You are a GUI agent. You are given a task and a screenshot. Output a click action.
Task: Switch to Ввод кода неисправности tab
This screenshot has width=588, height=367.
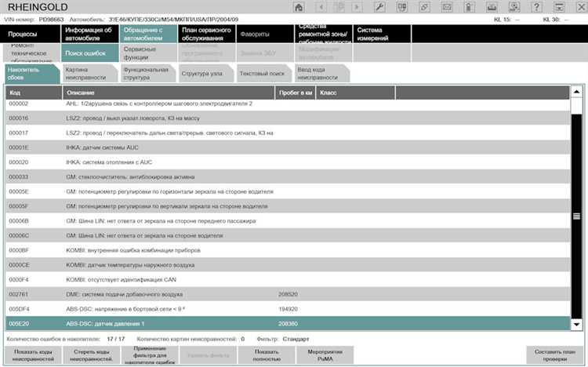tap(322, 74)
